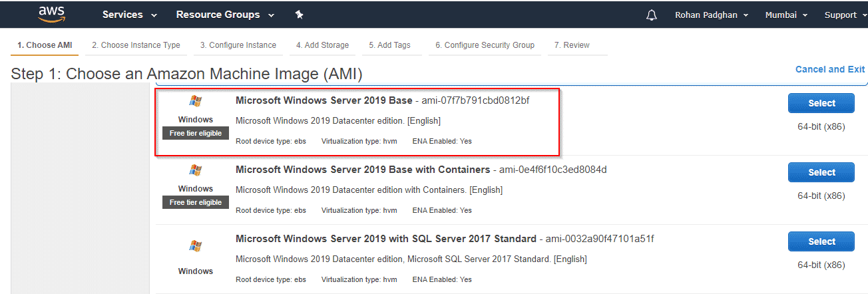Image resolution: width=868 pixels, height=294 pixels.
Task: Click AMI ID ami-07f7b791cbd0812bf
Action: pyautogui.click(x=476, y=100)
